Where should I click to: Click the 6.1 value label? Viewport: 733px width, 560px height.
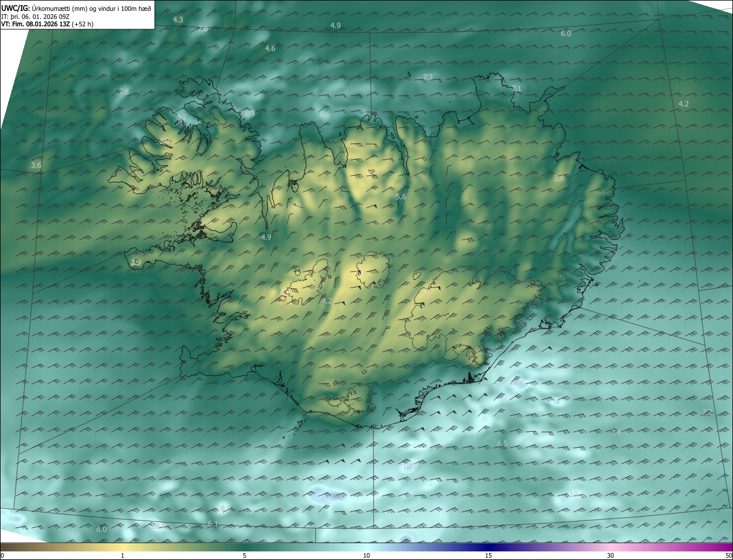213,524
